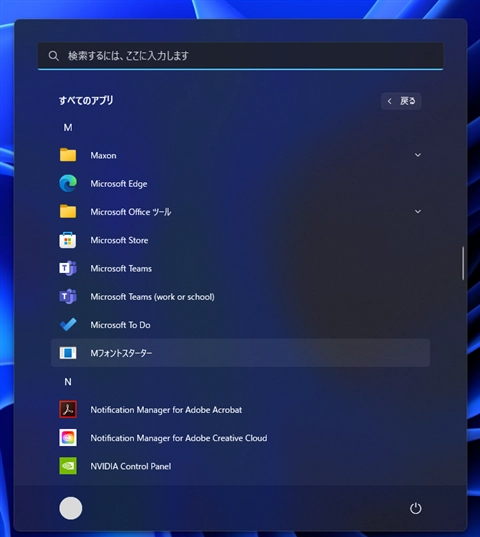Launch Microsoft Store from its icon

click(x=68, y=240)
